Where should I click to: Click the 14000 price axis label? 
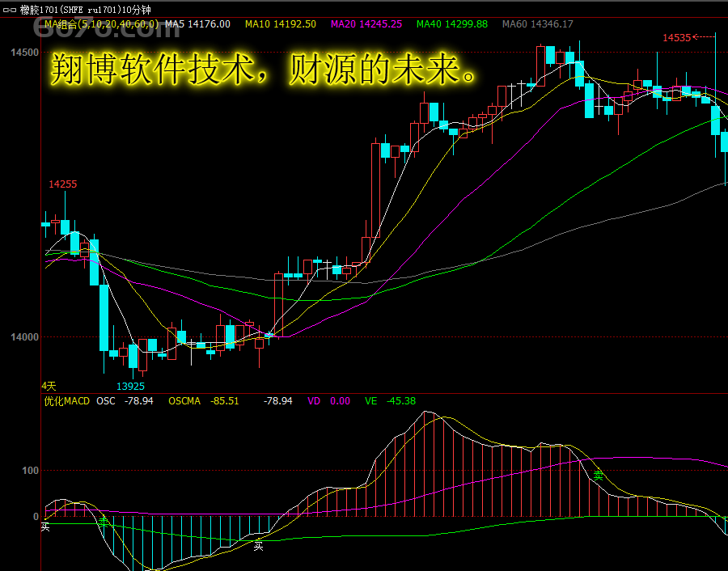click(24, 337)
